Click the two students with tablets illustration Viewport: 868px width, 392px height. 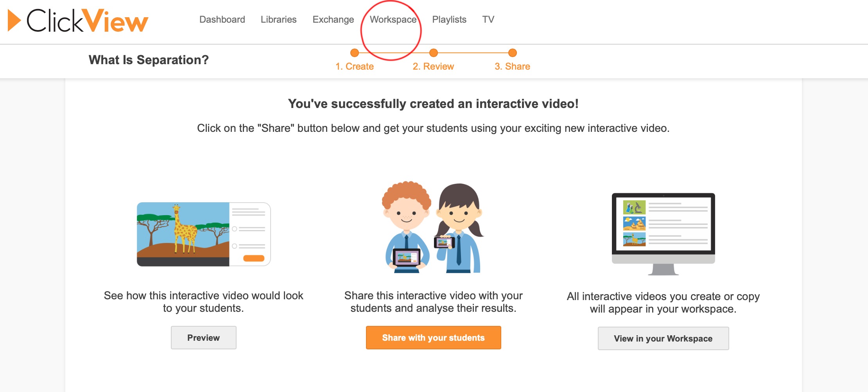click(433, 227)
